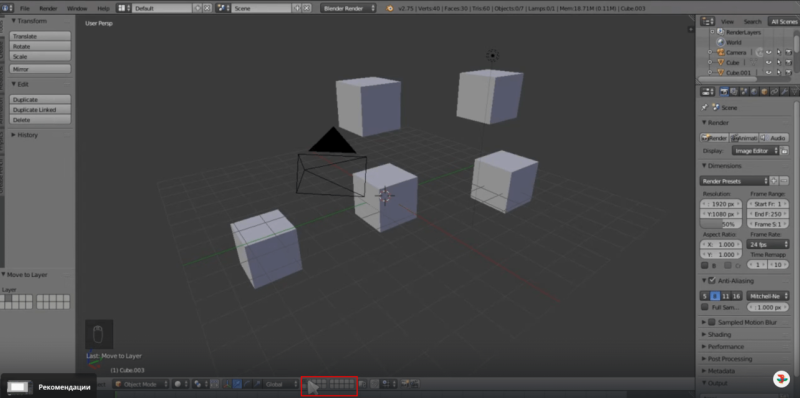800x398 pixels.
Task: Select the Object properties tab icon
Action: pos(764,92)
